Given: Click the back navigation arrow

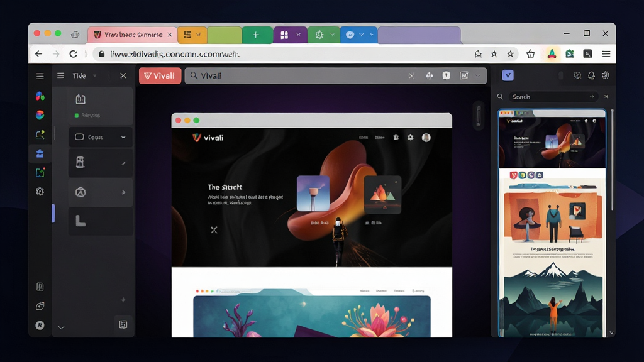Looking at the screenshot, I should (x=38, y=54).
